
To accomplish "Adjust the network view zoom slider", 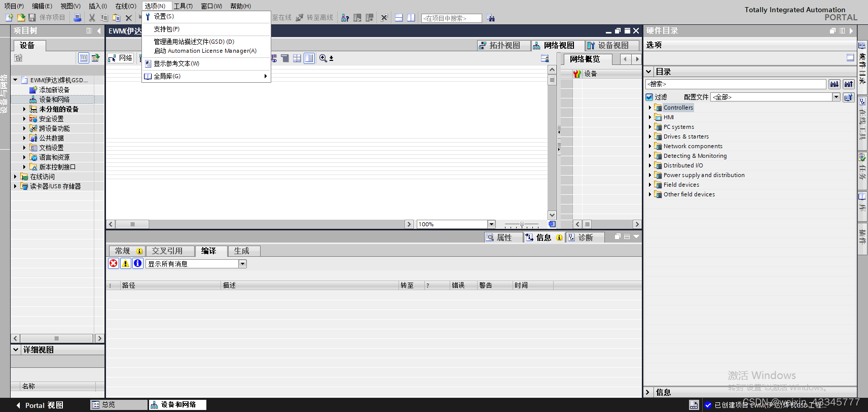I will pos(522,224).
